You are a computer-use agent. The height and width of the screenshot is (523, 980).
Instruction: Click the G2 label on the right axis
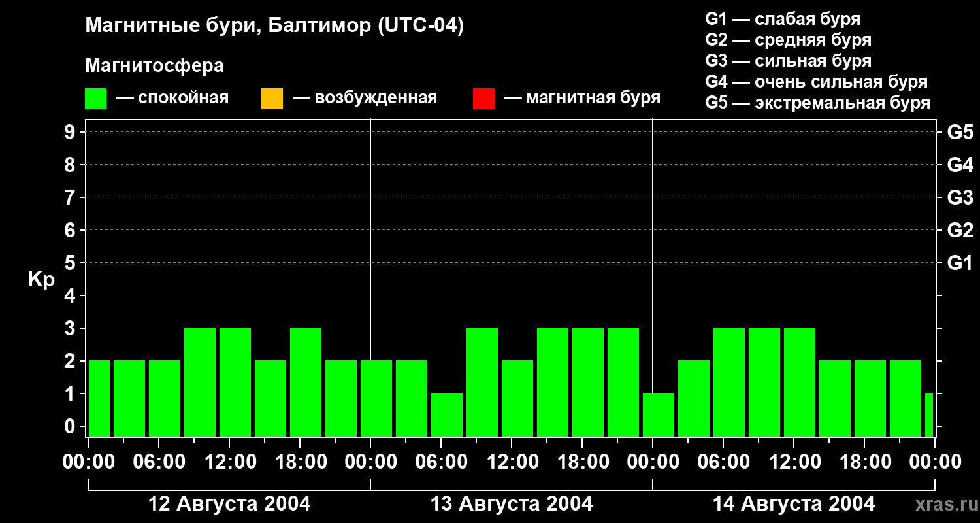pyautogui.click(x=960, y=230)
